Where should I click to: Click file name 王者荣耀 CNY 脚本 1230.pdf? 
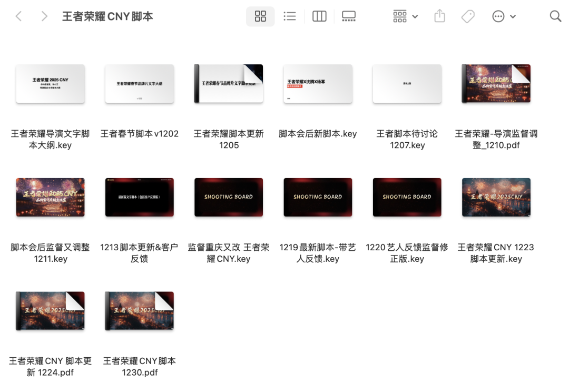coord(140,367)
